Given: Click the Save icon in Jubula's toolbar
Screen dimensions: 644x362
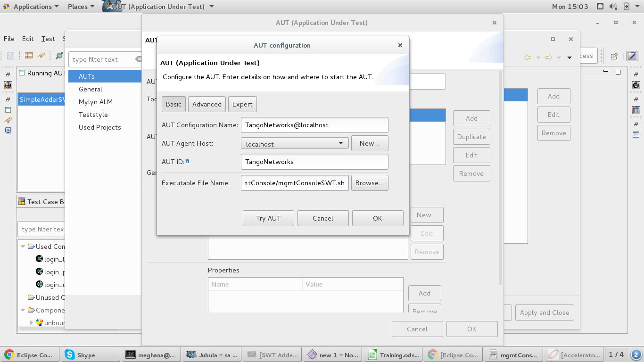Looking at the screenshot, I should click(10, 56).
